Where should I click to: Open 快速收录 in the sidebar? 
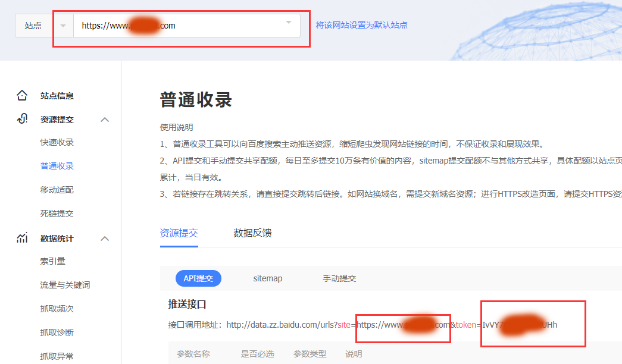(x=57, y=142)
